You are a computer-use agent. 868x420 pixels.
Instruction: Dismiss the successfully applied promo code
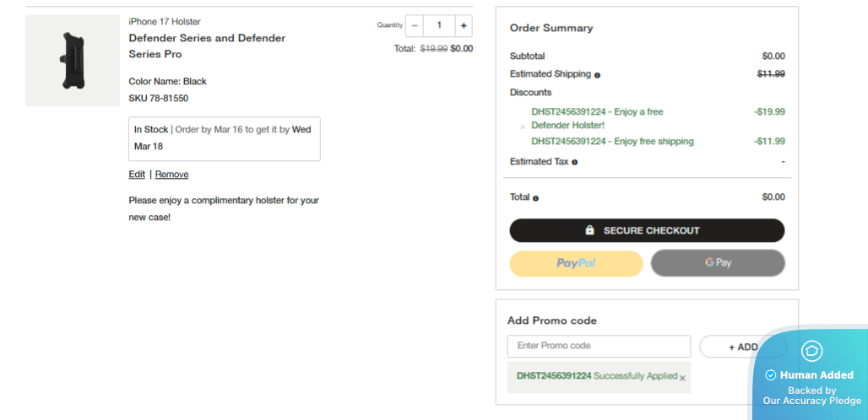point(682,378)
